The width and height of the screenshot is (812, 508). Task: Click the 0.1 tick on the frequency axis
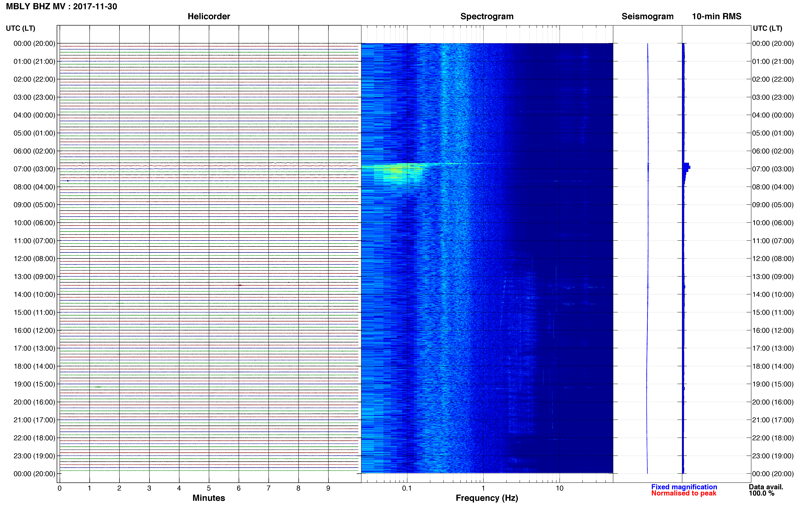pyautogui.click(x=407, y=488)
